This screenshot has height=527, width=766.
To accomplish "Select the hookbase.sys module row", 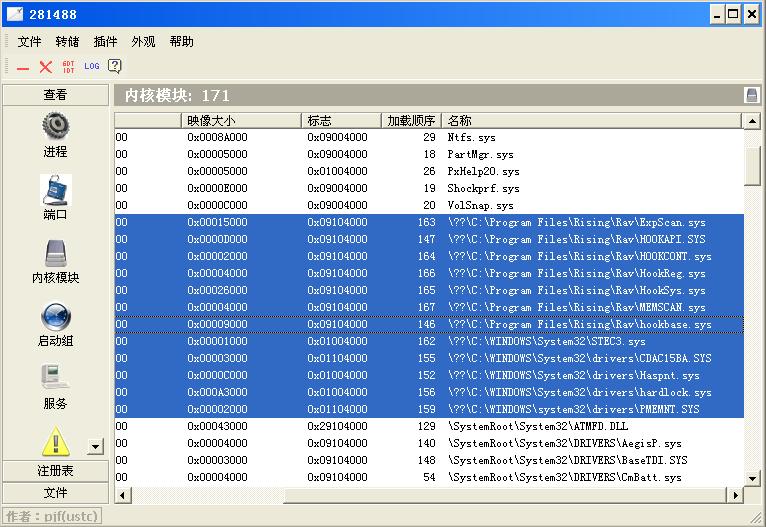I will pos(429,324).
